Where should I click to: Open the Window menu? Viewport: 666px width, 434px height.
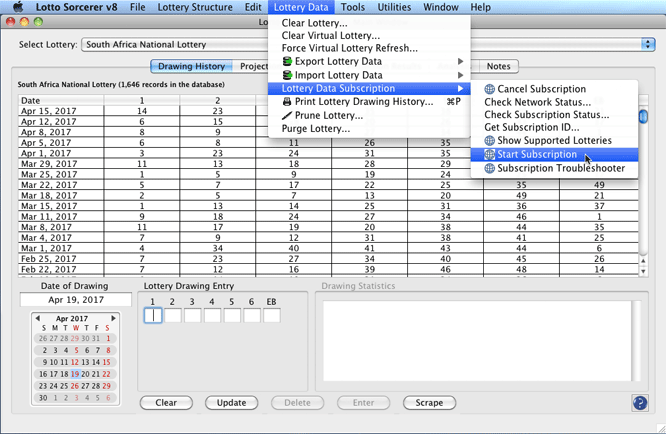pyautogui.click(x=441, y=7)
